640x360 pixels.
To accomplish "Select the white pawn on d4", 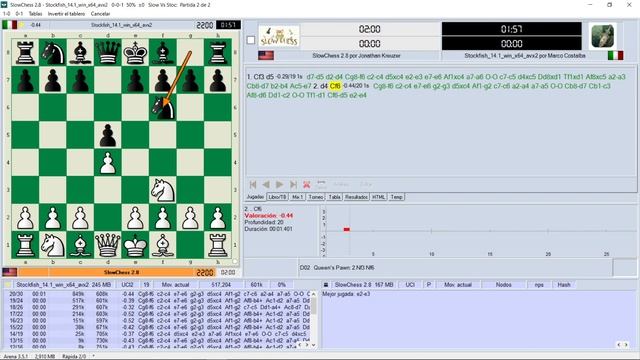I will coord(108,163).
